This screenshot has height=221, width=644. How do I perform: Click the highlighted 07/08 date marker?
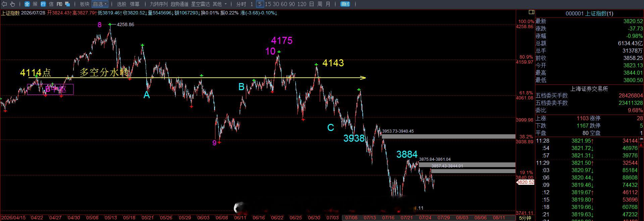pyautogui.click(x=351, y=218)
